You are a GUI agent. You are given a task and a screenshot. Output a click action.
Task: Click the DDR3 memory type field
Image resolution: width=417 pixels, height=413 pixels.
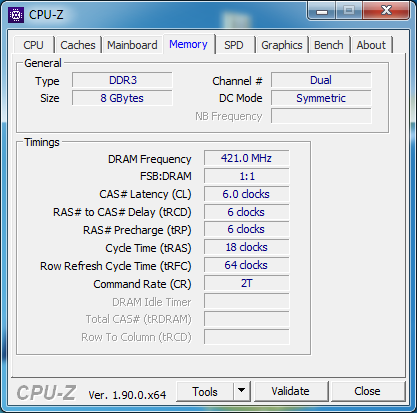click(122, 80)
